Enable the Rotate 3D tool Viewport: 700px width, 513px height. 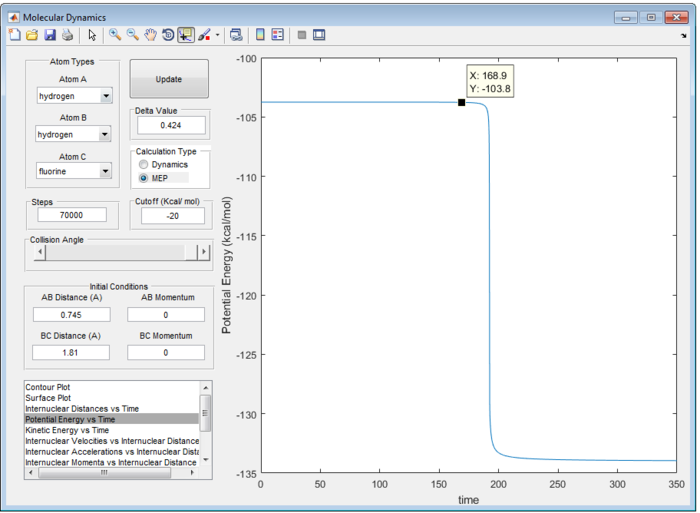[168, 35]
